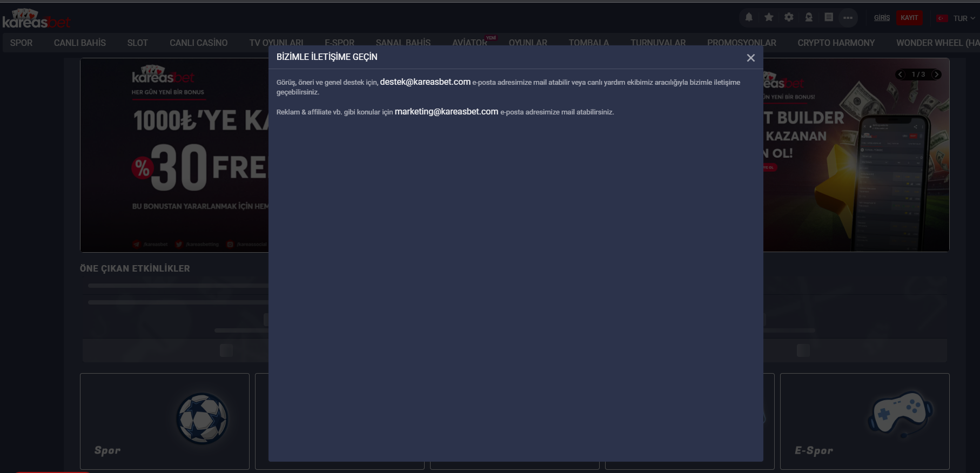Click the KAYIT register button
This screenshot has height=473, width=980.
pos(909,18)
